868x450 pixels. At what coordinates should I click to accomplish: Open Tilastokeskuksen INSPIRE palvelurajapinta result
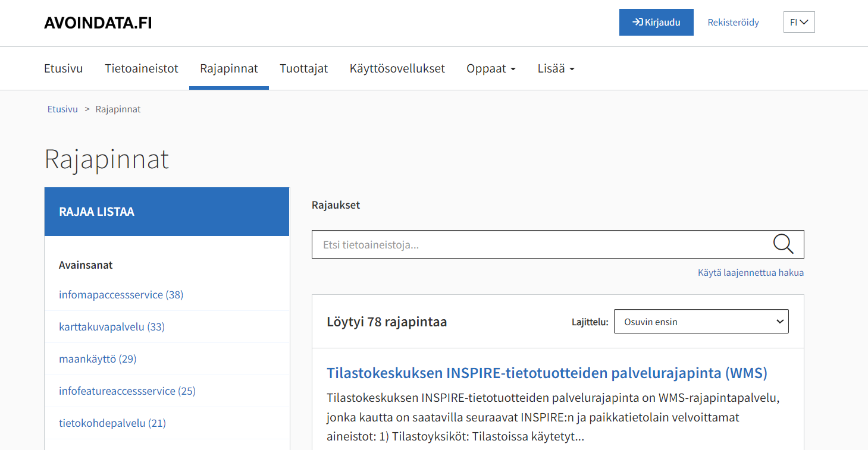point(547,373)
